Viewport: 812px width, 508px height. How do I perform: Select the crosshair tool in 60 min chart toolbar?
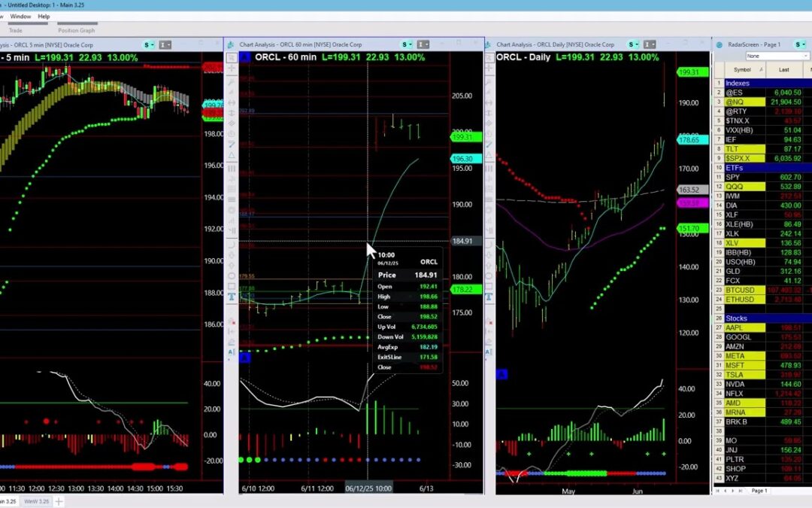pos(232,68)
